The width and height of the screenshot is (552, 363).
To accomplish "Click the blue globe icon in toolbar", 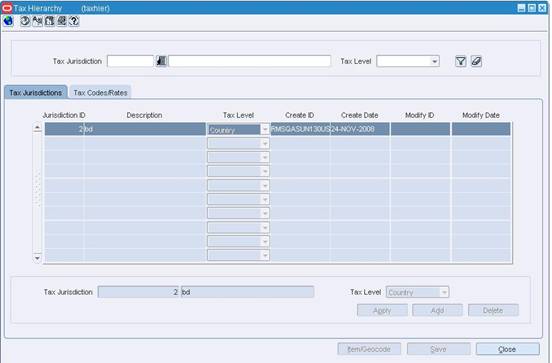I will pyautogui.click(x=8, y=21).
